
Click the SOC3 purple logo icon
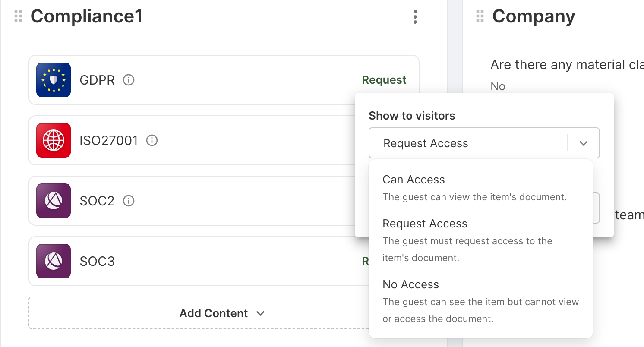click(x=54, y=261)
